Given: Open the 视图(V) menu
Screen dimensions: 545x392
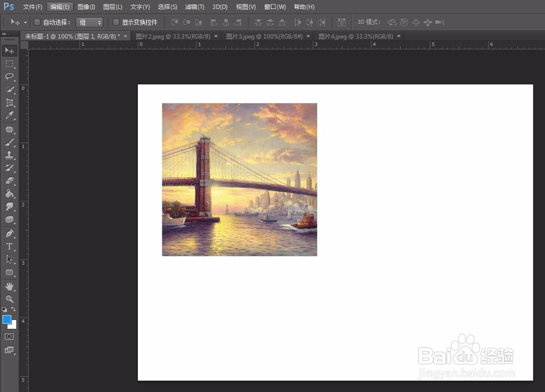Looking at the screenshot, I should pyautogui.click(x=246, y=7).
